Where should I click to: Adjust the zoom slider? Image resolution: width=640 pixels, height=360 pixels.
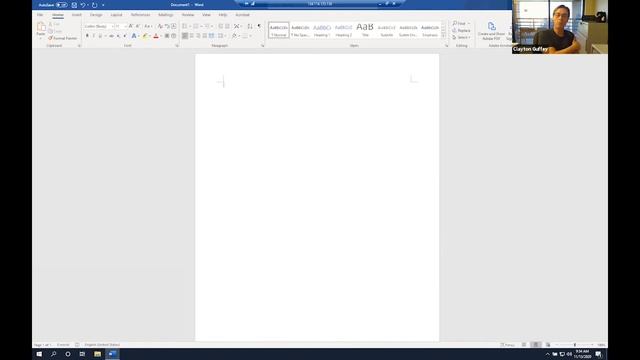(575, 345)
